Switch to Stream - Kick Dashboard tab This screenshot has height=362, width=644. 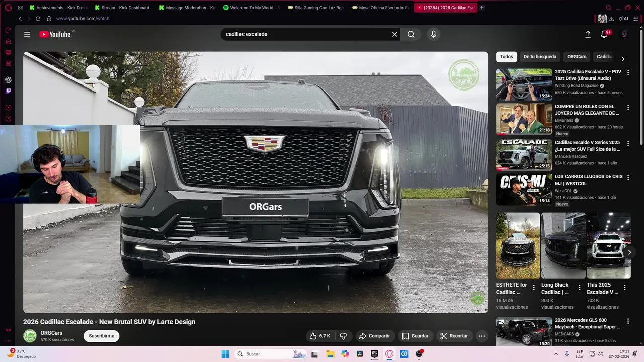(123, 8)
